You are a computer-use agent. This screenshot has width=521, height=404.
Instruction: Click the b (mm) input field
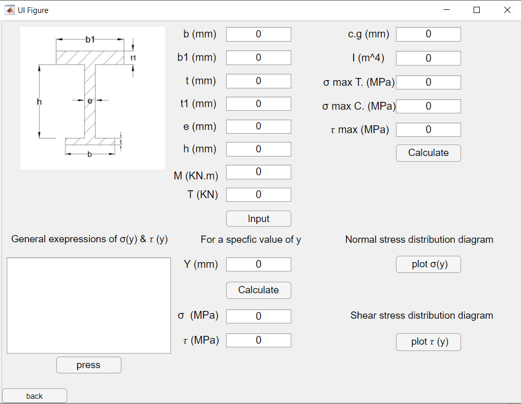pyautogui.click(x=259, y=34)
